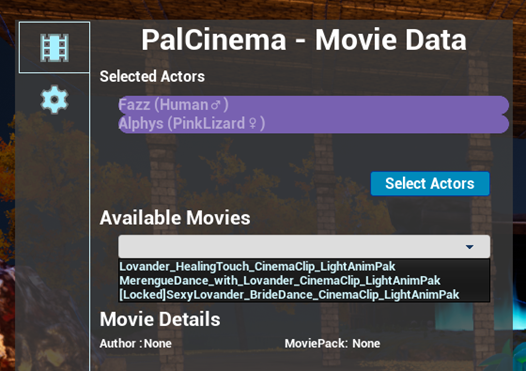Choose MerengueDance_with_Lovander_CinemaClip_LightAnimPak movie

click(x=304, y=280)
